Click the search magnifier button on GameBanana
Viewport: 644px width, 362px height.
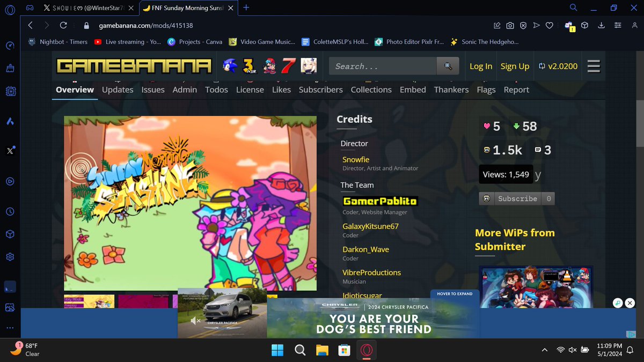coord(448,67)
